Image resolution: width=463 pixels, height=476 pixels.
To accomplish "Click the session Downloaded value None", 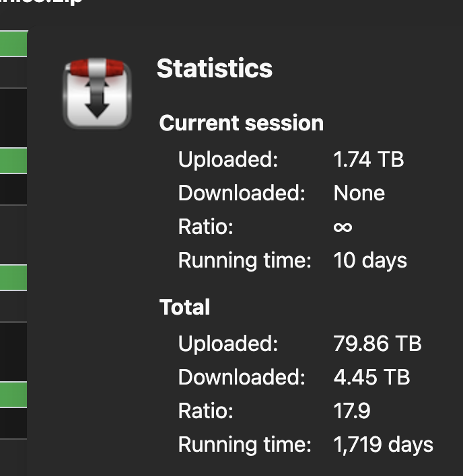I will (x=359, y=194).
